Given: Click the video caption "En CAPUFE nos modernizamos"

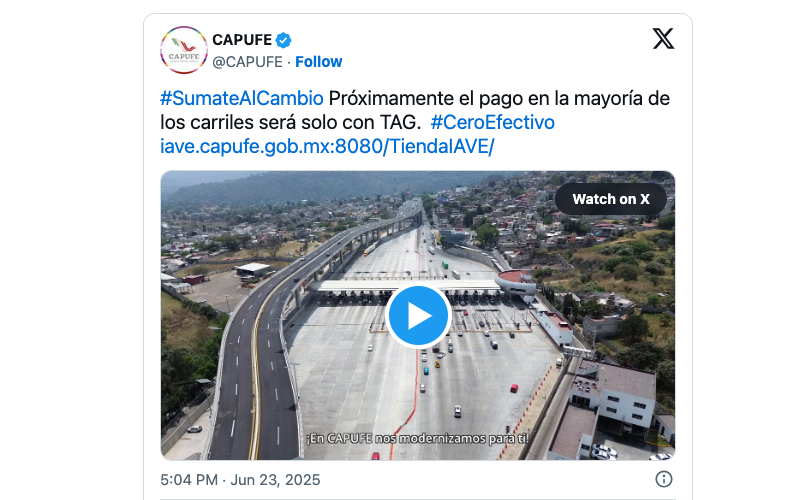Looking at the screenshot, I should 417,439.
